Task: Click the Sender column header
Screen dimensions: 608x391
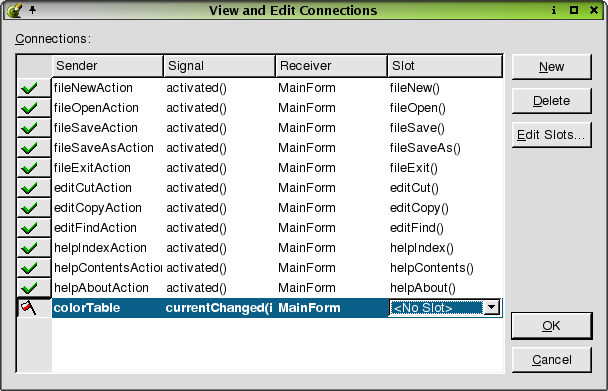Action: 107,66
